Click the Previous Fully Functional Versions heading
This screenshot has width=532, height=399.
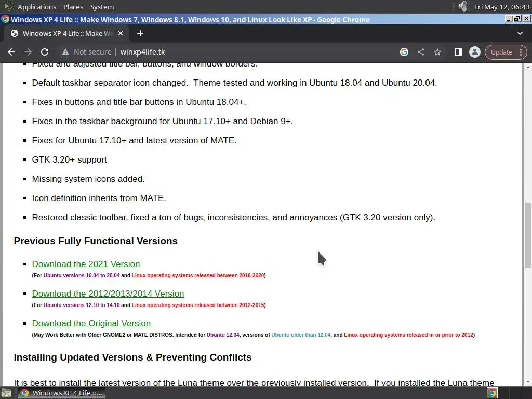click(x=96, y=241)
